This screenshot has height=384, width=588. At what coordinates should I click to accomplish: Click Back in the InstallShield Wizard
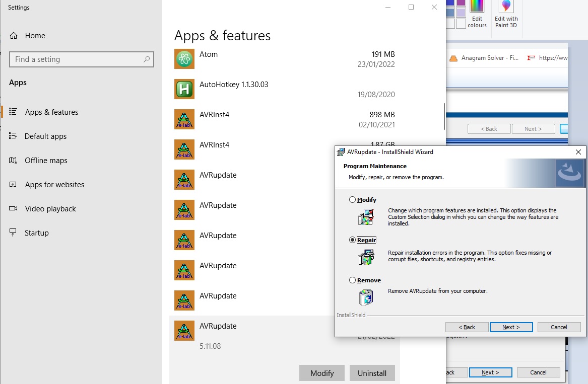pyautogui.click(x=467, y=327)
